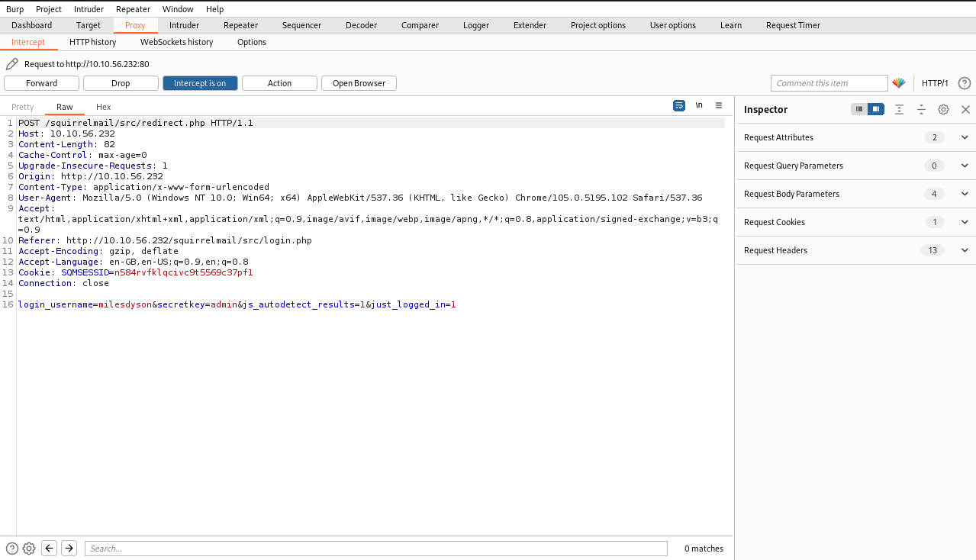This screenshot has height=560, width=976.
Task: Open the Repeater menu in menu bar
Action: 134,9
